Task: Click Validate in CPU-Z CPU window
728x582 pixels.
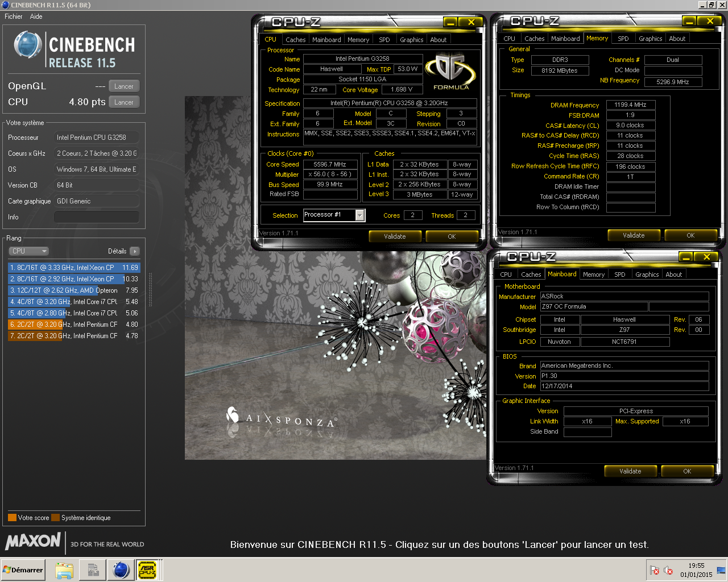Action: 395,236
